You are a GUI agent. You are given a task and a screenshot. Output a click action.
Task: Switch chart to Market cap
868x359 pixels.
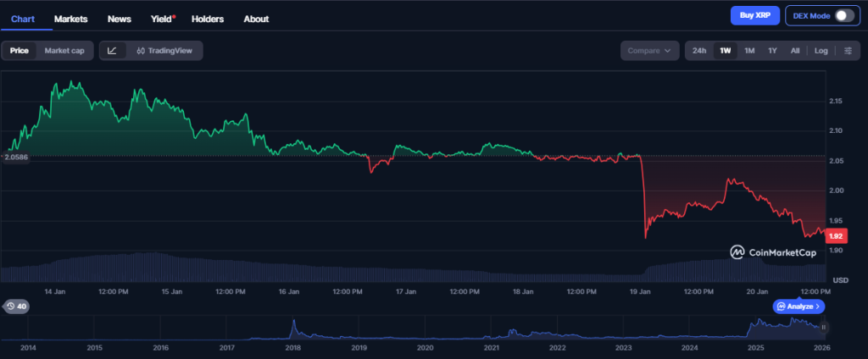click(64, 51)
